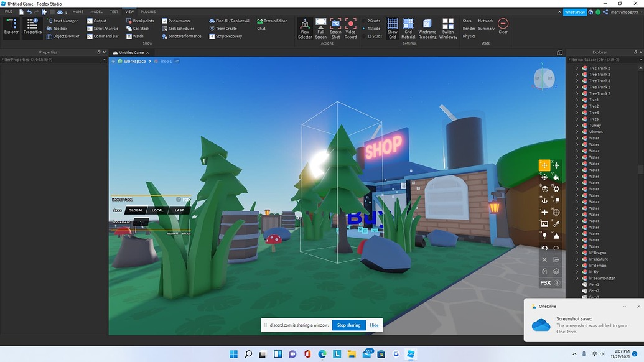Image resolution: width=644 pixels, height=362 pixels.
Task: Open the F3X Weld tool
Action: point(556,224)
